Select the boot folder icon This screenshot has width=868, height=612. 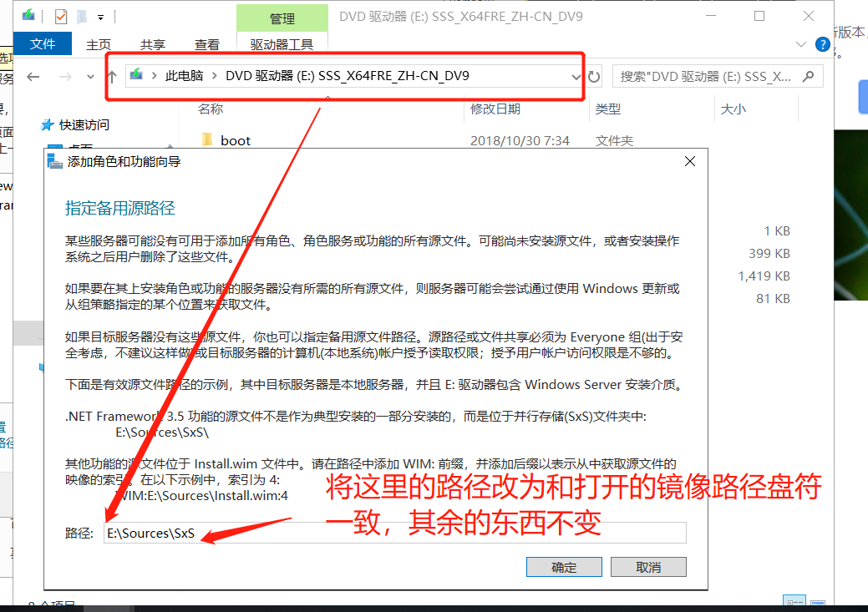click(208, 140)
